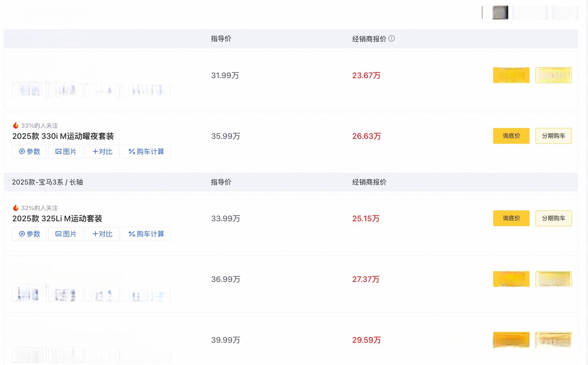The height and width of the screenshot is (365, 588).
Task: Click 询底价 for the 330i M运动曜夜套装
Action: click(511, 136)
